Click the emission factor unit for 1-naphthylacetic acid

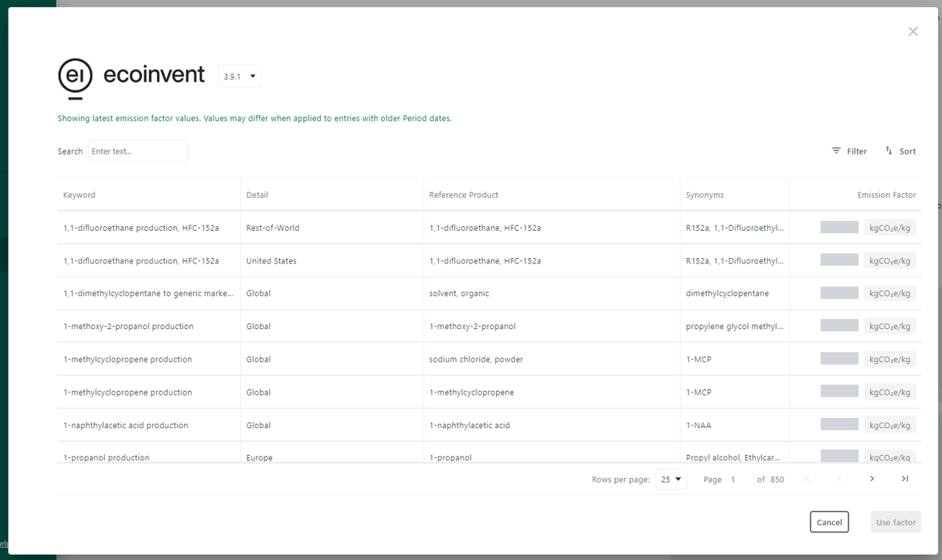click(x=890, y=426)
